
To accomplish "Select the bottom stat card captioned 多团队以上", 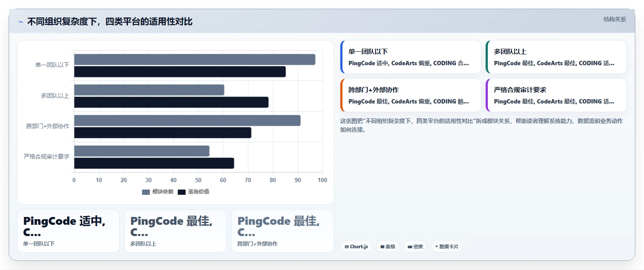I will (x=175, y=231).
